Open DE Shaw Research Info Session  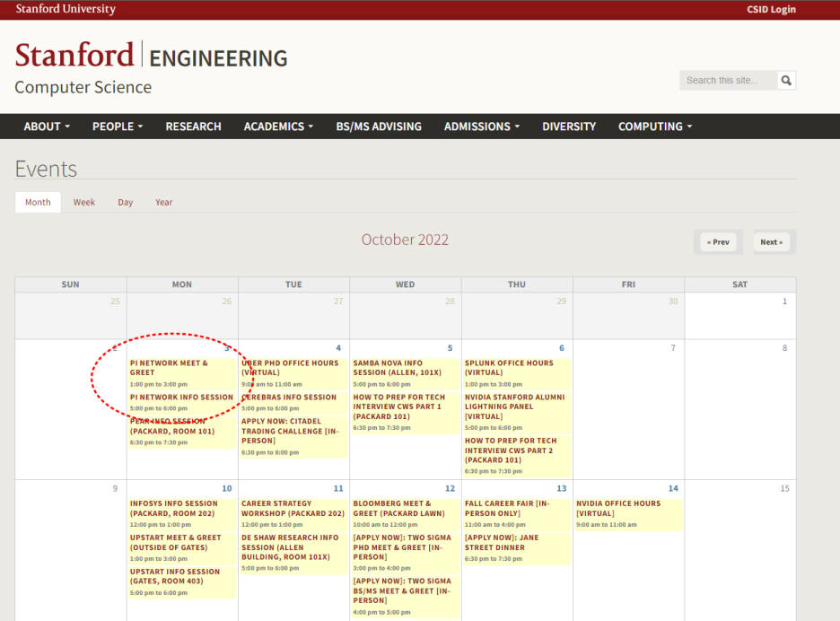click(290, 547)
